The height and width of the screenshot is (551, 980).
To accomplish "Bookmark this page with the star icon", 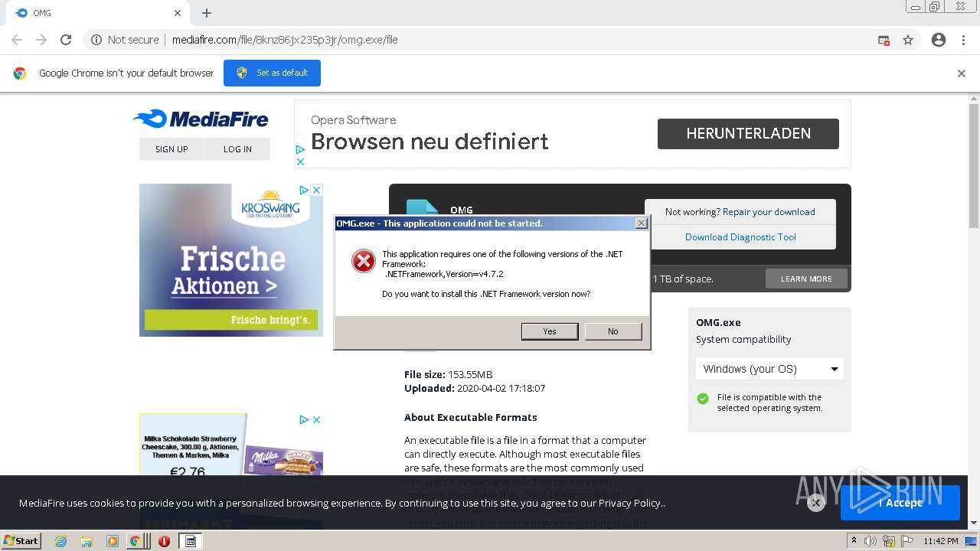I will (x=908, y=40).
